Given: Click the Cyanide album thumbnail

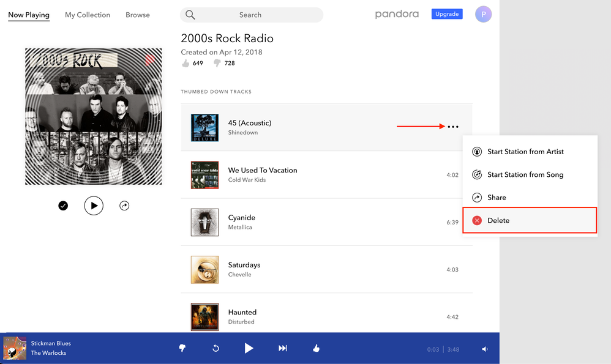Looking at the screenshot, I should click(x=204, y=222).
